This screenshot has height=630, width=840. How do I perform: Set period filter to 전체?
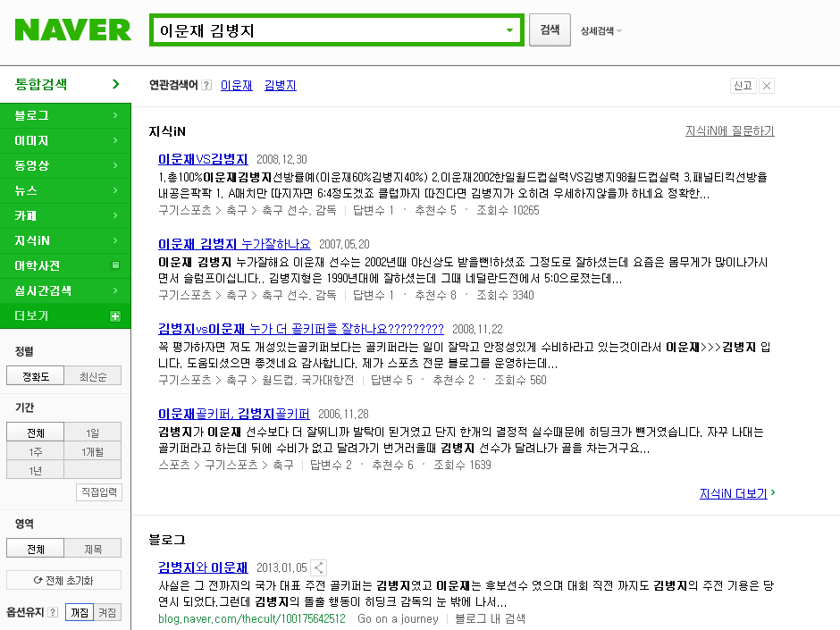tap(36, 433)
